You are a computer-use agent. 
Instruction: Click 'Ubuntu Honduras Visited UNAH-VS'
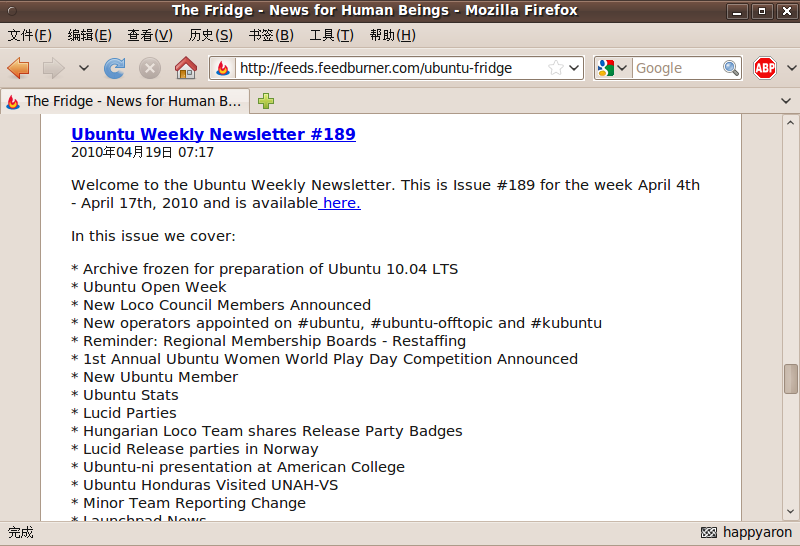pyautogui.click(x=211, y=485)
